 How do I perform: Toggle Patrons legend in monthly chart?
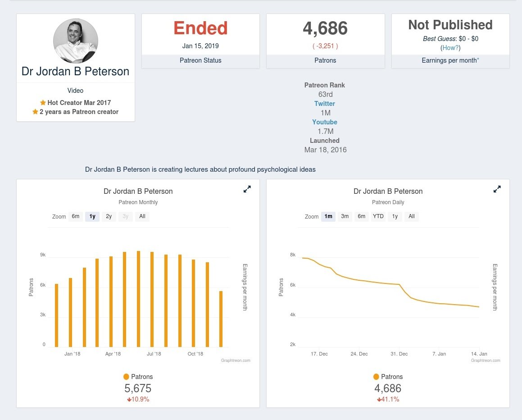click(138, 377)
